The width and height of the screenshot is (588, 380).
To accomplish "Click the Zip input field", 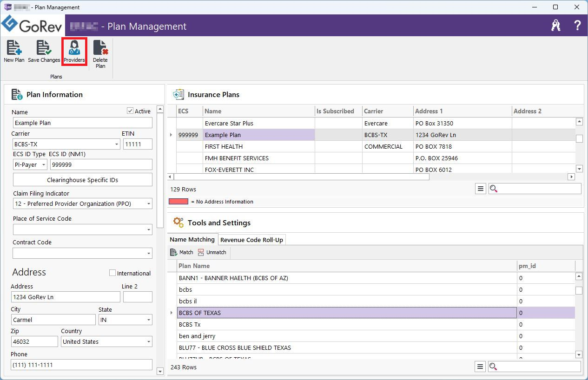I will point(35,341).
